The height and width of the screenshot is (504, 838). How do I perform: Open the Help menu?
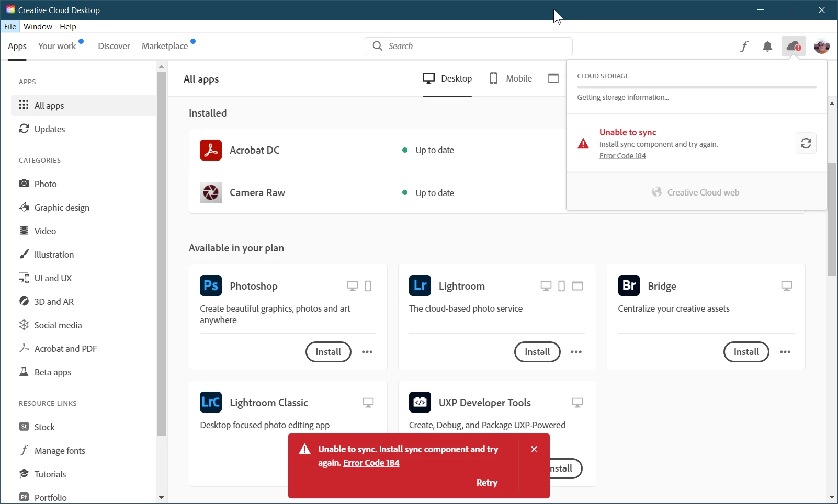(x=68, y=26)
